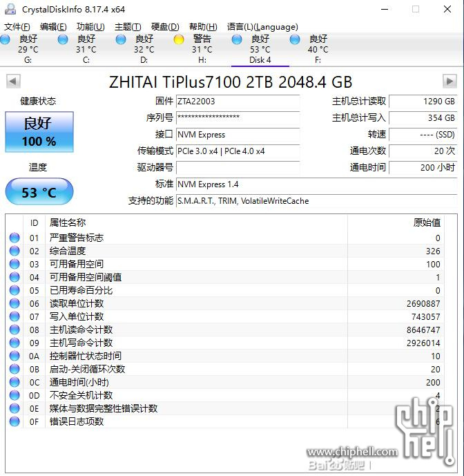Click the ID column header
This screenshot has height=476, width=464.
(34, 223)
